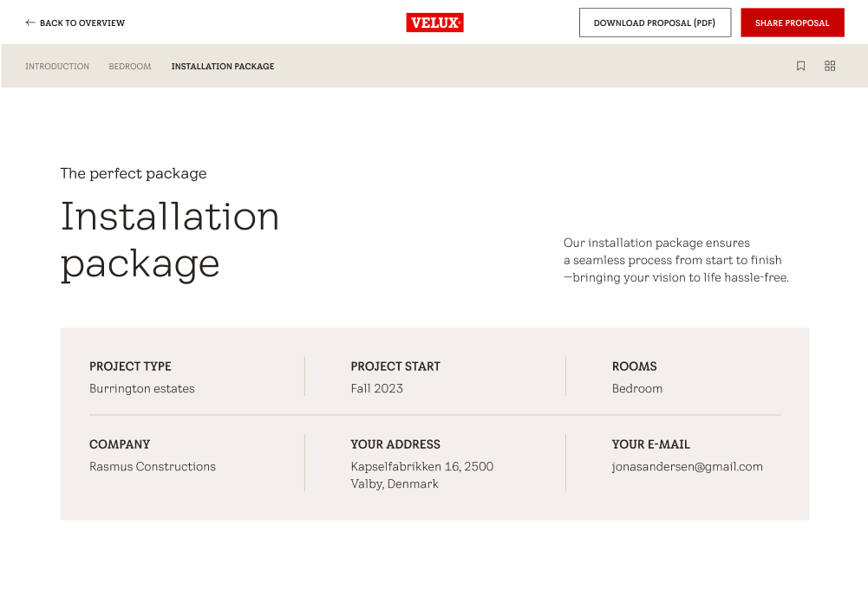
Task: Click the 'Project Type' label
Action: coord(130,367)
